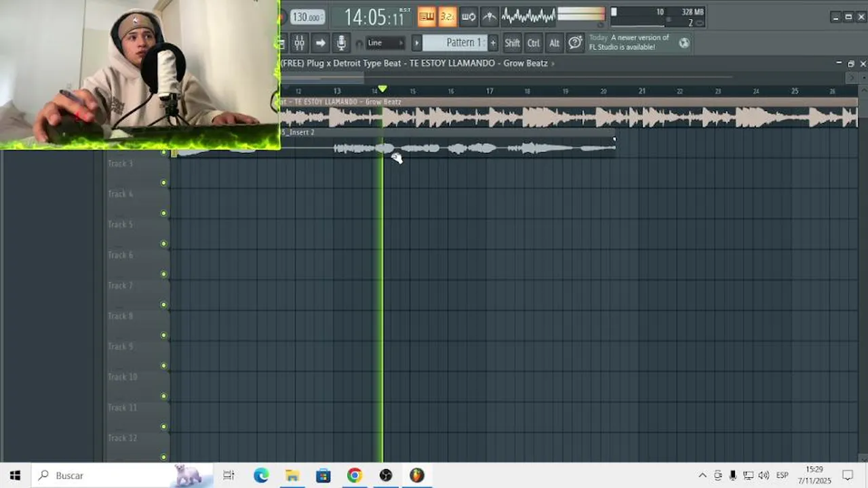This screenshot has width=868, height=488.
Task: Open the playlist title arrow after Grow Beatz
Action: coord(553,63)
